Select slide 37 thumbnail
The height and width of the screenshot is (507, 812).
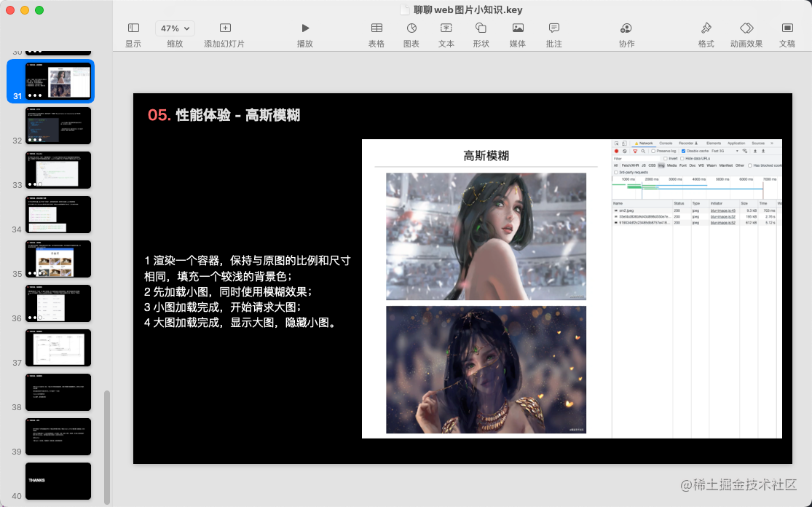[x=58, y=348]
